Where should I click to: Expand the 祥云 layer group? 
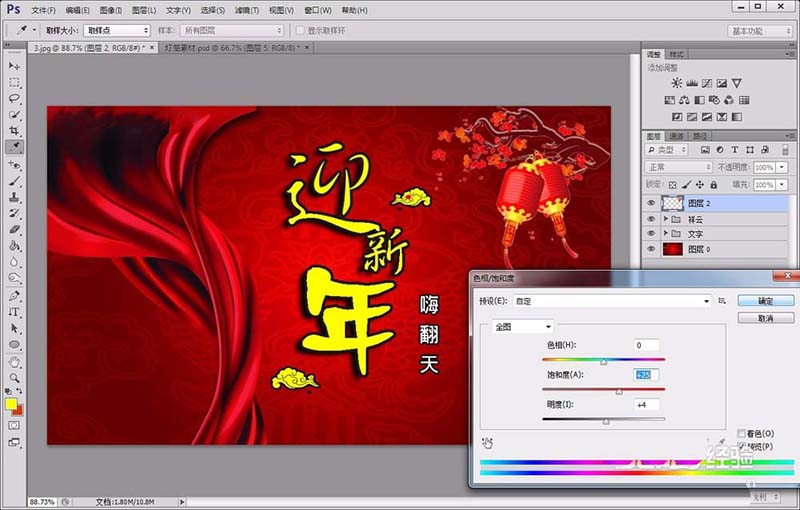coord(665,218)
